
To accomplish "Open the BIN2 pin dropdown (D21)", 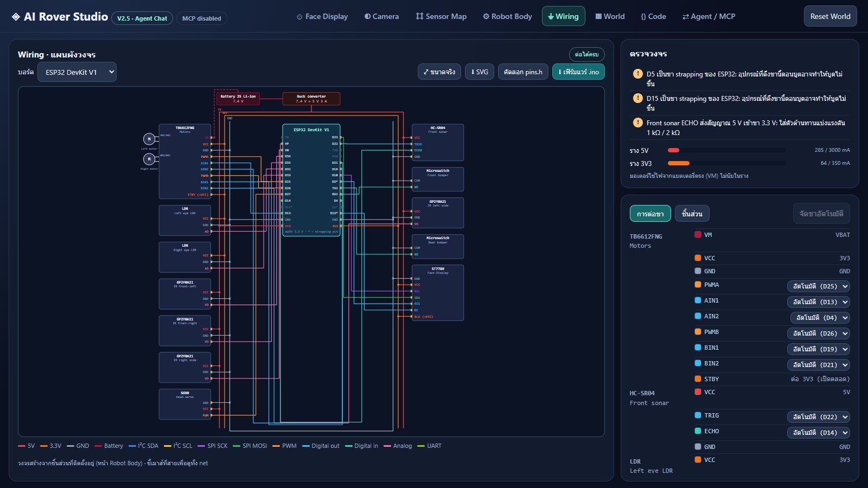I will pos(819,365).
